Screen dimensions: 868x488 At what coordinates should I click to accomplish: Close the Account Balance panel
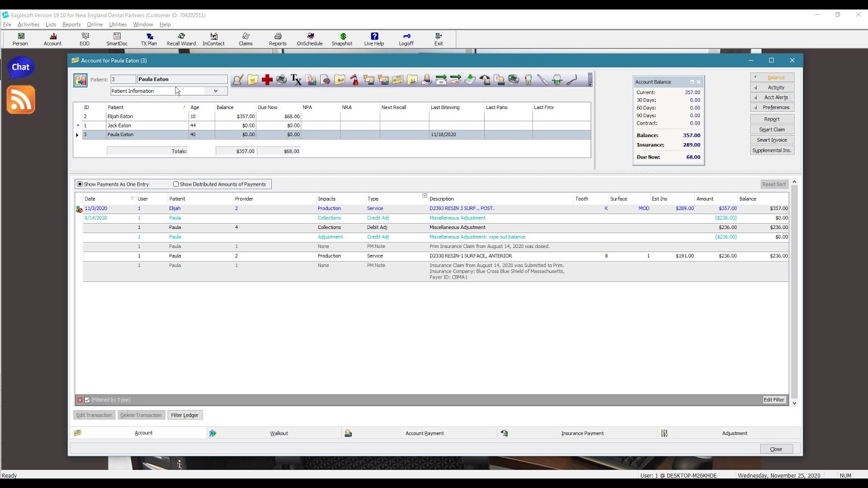(698, 82)
